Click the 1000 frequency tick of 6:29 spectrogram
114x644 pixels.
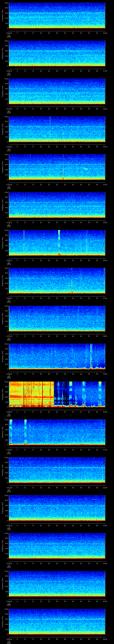coord(6,3)
